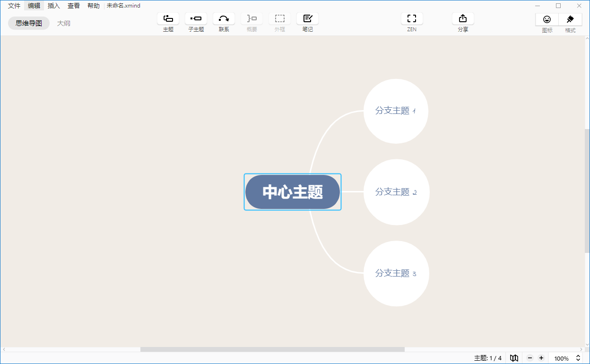Switch to 大纲 outline tab

64,23
